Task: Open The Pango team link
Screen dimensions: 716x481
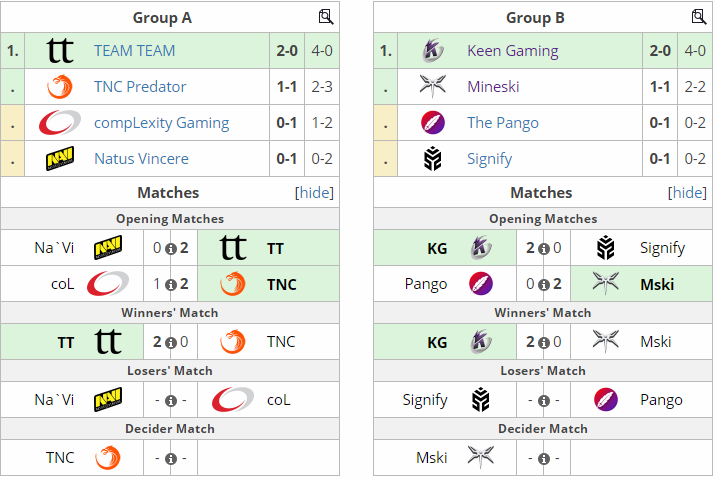Action: tap(503, 122)
